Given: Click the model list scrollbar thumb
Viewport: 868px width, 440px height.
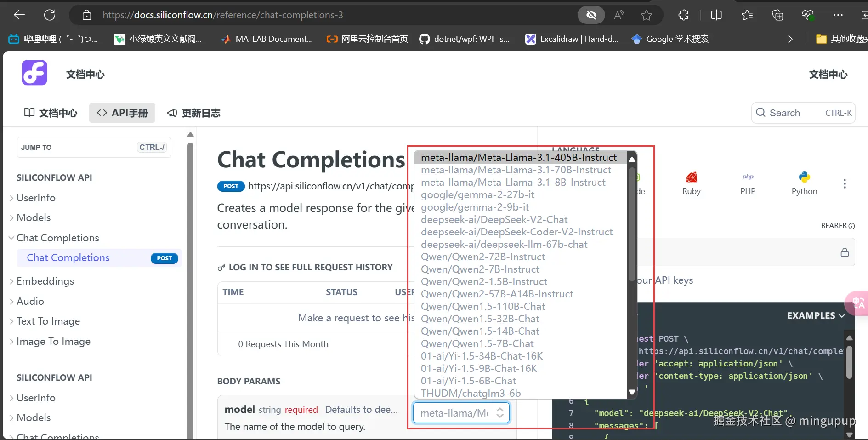Looking at the screenshot, I should [632, 224].
